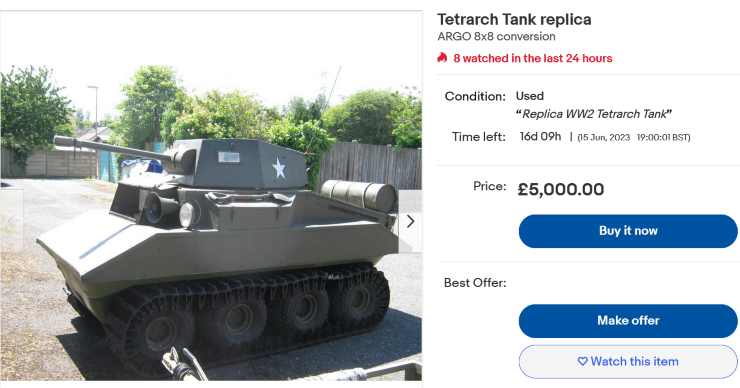Click the Tetrarch Tank replica title
This screenshot has width=740, height=388.
(x=514, y=19)
